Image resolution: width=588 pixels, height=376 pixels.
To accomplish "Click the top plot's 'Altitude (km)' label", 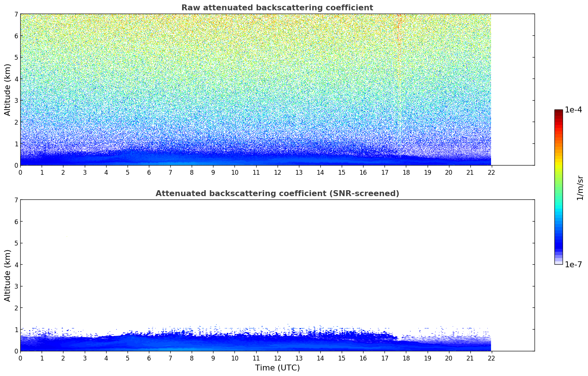I will point(8,90).
